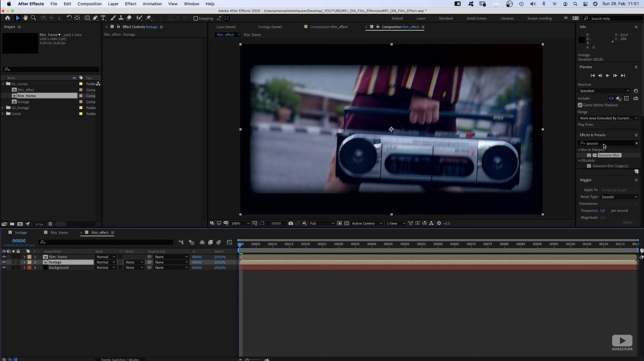
Task: Open the Effect menu in the menu bar
Action: point(130,4)
